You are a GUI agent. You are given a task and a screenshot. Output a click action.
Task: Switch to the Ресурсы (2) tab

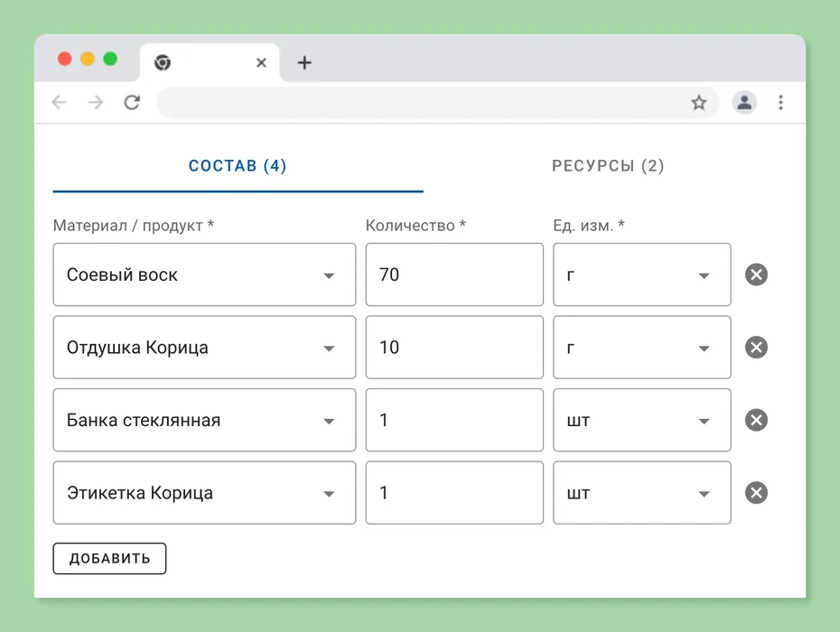click(608, 166)
